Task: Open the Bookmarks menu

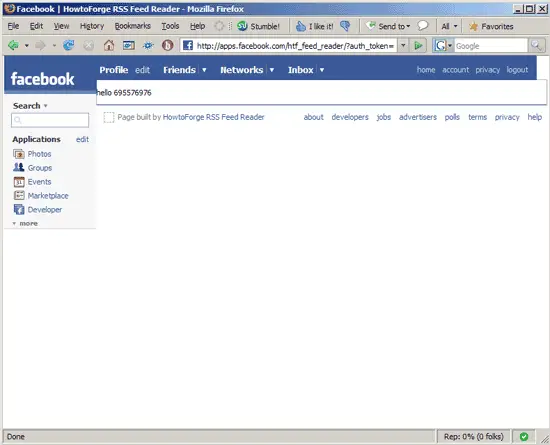Action: pyautogui.click(x=133, y=26)
